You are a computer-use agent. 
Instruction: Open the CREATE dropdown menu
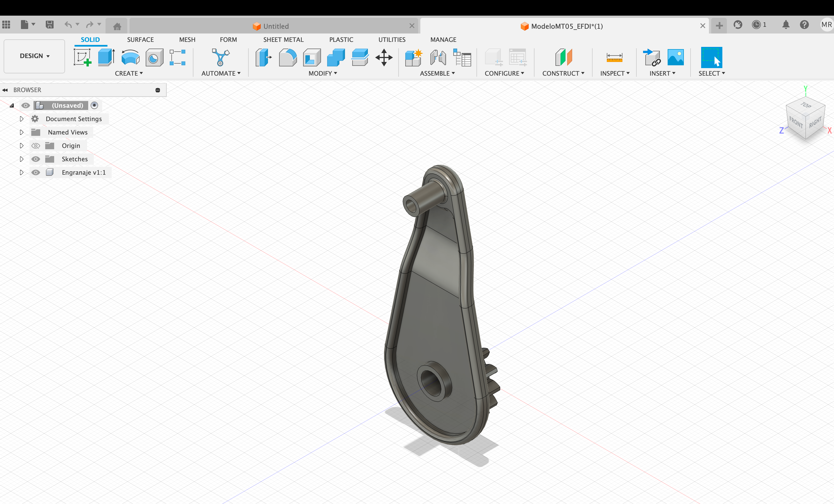pyautogui.click(x=129, y=73)
